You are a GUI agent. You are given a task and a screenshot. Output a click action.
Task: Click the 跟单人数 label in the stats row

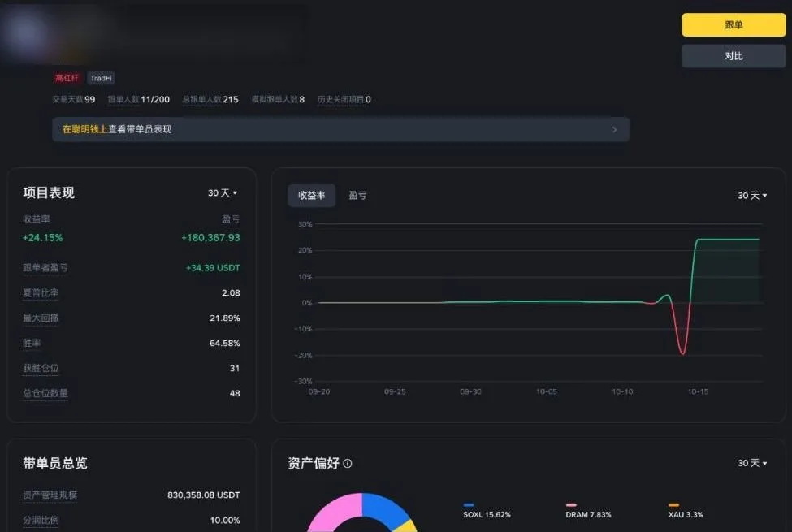(123, 100)
